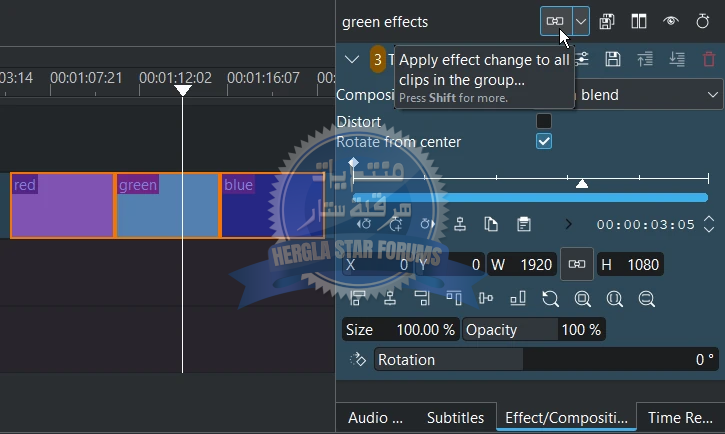Click the fit-to-original-size zoom icon

(582, 298)
